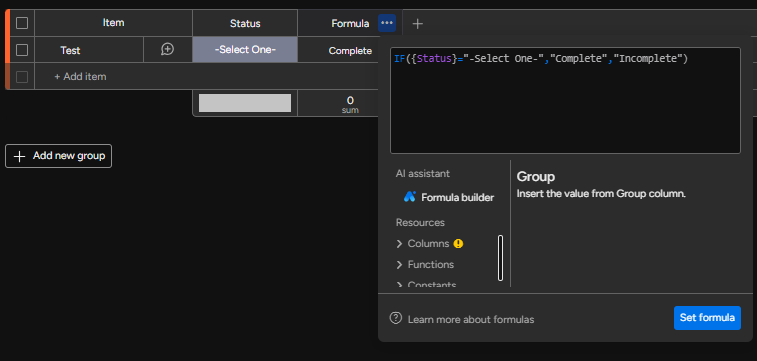Image resolution: width=757 pixels, height=361 pixels.
Task: Click the {Status} token in formula
Action: coord(433,59)
